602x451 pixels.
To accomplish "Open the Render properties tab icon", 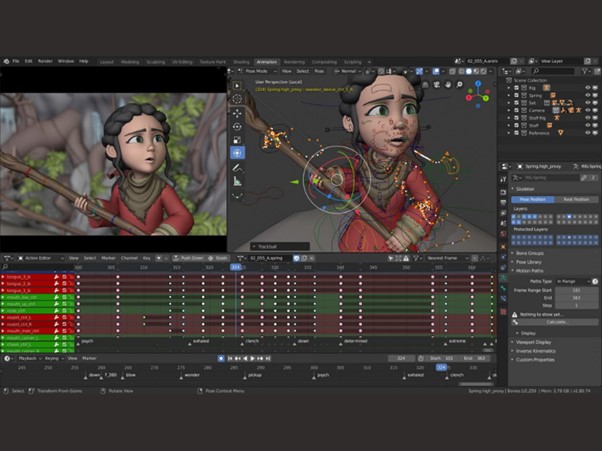I will [x=503, y=192].
